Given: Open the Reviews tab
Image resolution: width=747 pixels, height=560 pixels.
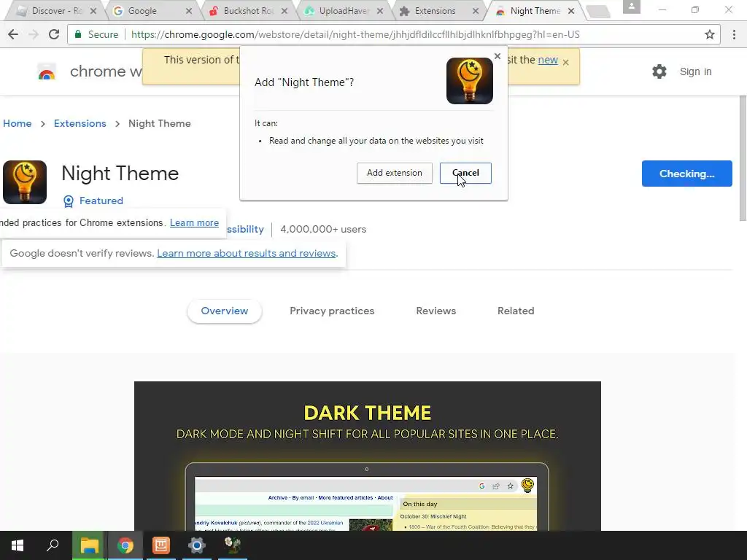Looking at the screenshot, I should tap(436, 311).
